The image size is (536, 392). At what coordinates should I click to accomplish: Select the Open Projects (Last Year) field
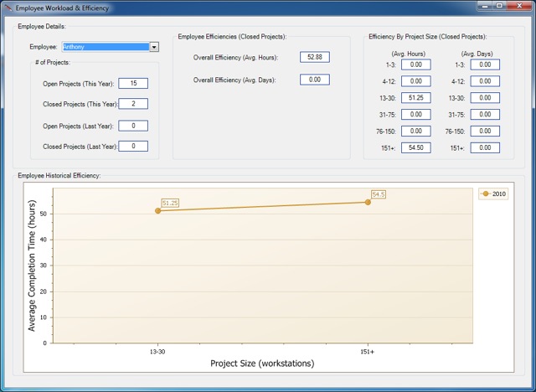133,126
